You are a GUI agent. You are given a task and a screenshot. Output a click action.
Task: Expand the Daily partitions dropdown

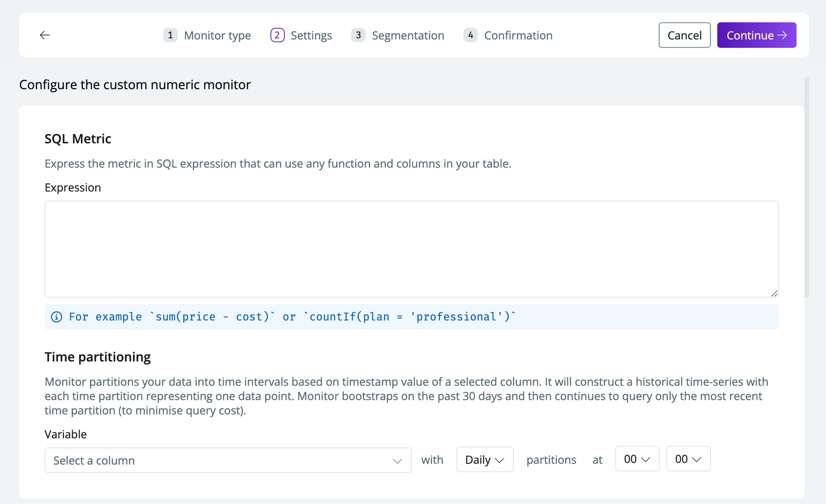[484, 459]
